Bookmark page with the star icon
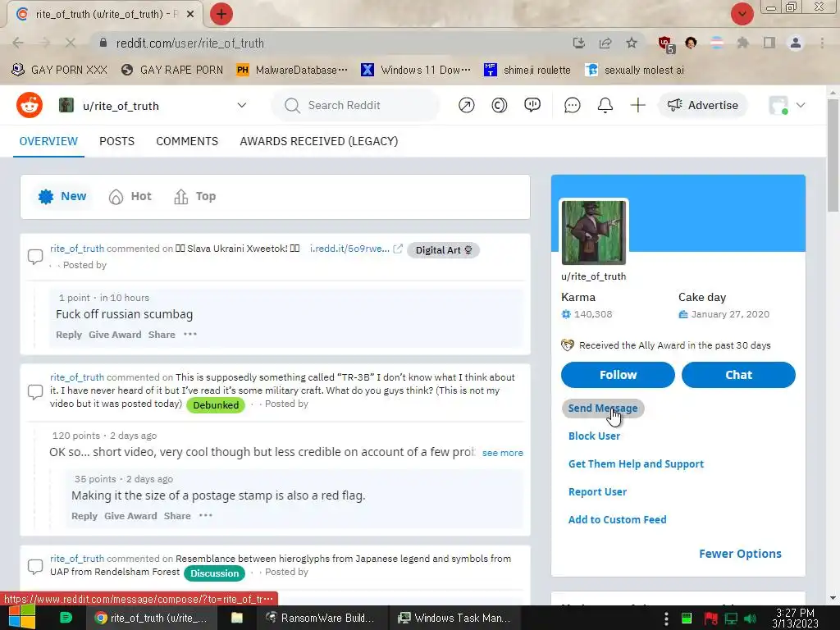 point(632,43)
